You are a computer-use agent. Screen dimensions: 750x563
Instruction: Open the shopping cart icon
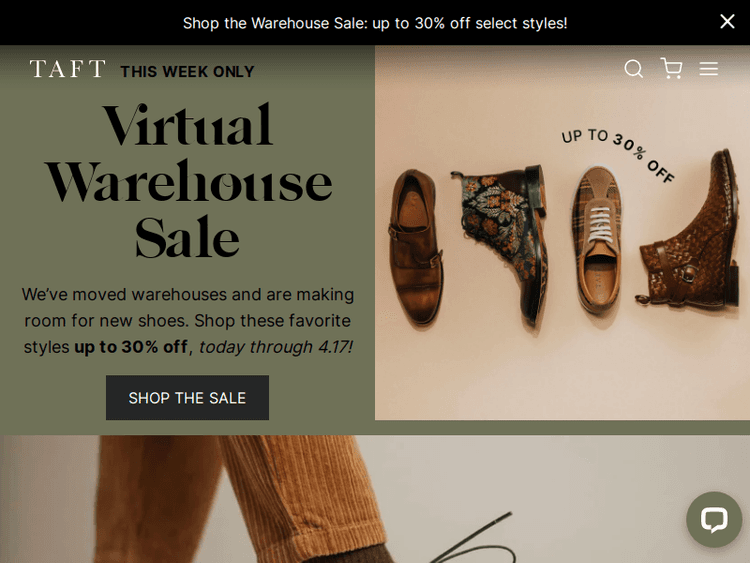point(671,68)
